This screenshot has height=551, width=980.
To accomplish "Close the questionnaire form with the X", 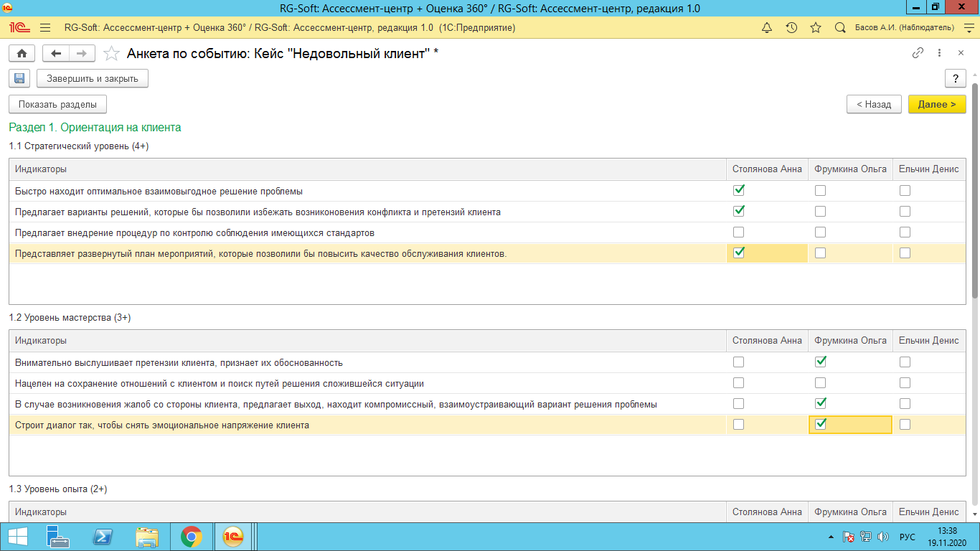I will 961,53.
